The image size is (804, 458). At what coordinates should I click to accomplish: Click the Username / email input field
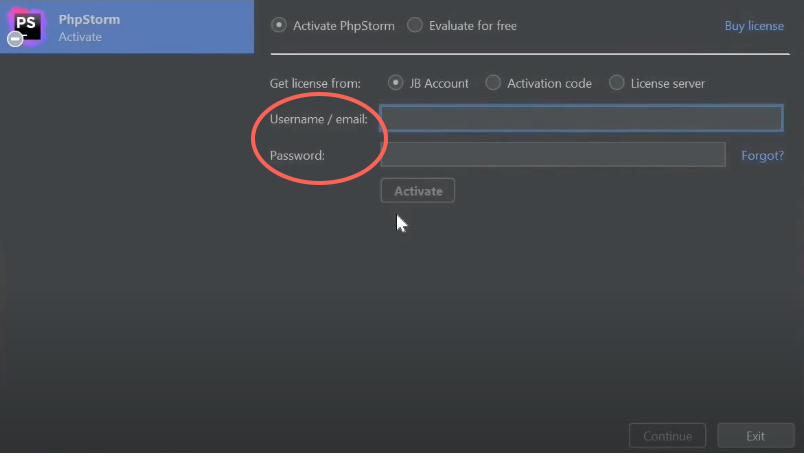pos(581,119)
